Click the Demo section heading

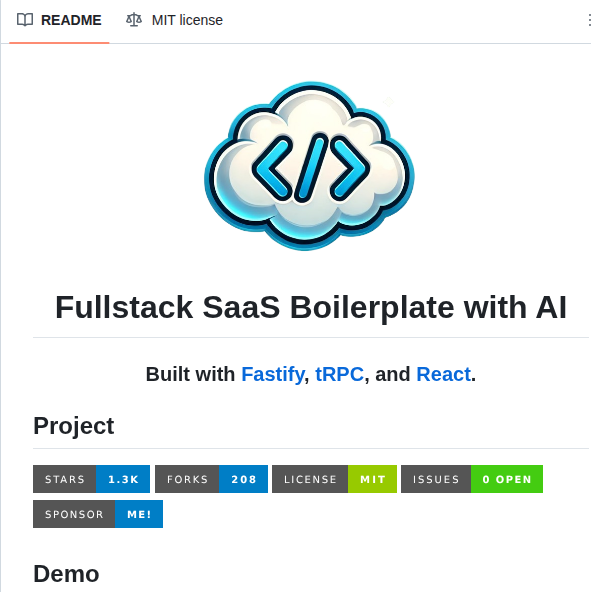66,574
